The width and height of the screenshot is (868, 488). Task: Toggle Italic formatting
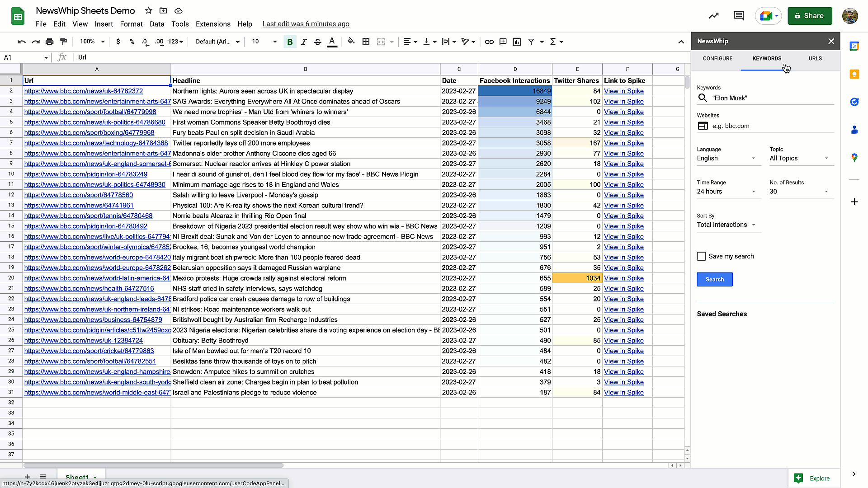(304, 42)
